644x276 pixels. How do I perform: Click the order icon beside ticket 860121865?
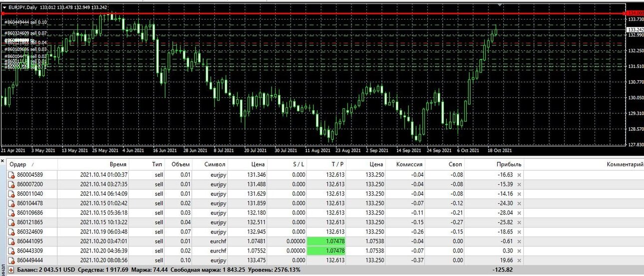11,223
